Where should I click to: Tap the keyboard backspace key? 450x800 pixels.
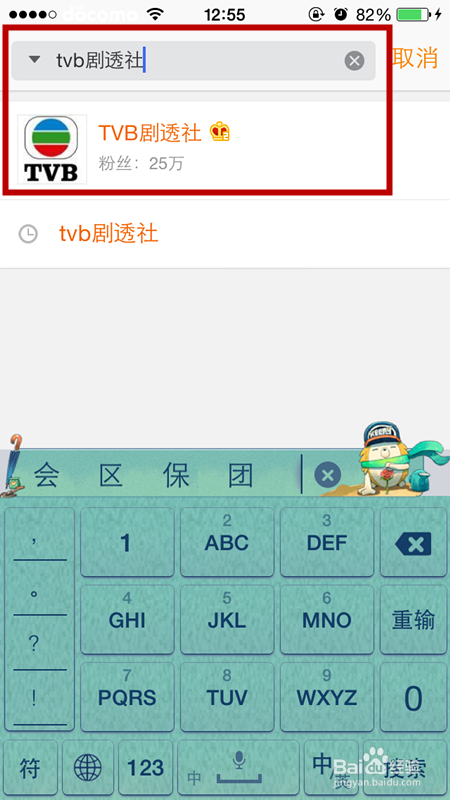pos(413,543)
